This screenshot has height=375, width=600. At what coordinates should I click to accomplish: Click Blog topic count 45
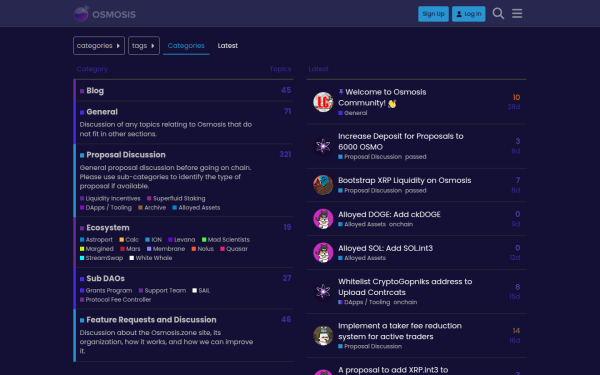(x=286, y=90)
